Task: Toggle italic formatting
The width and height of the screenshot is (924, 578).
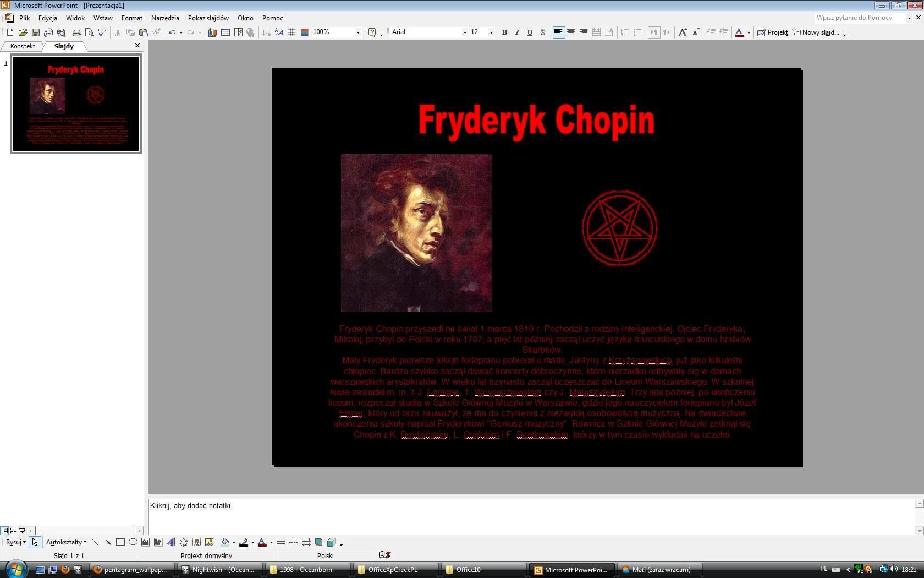Action: [x=517, y=32]
